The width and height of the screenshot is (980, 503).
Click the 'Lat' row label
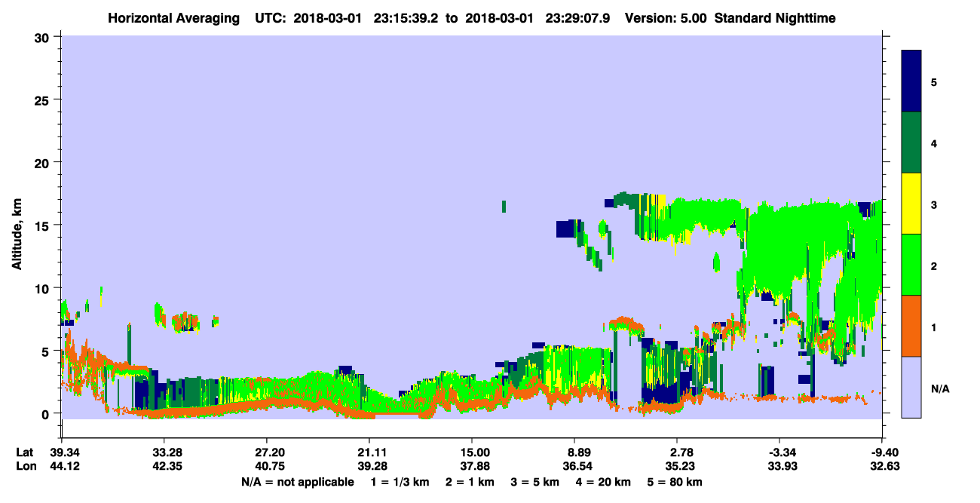(x=25, y=452)
